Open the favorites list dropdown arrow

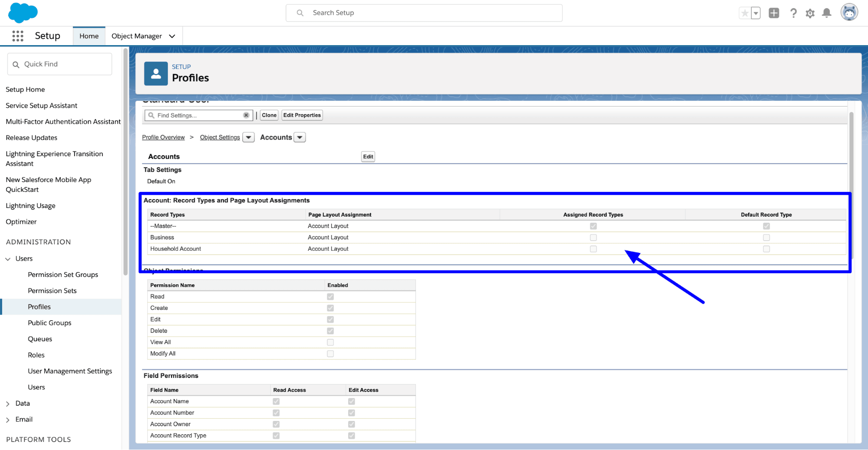tap(756, 13)
